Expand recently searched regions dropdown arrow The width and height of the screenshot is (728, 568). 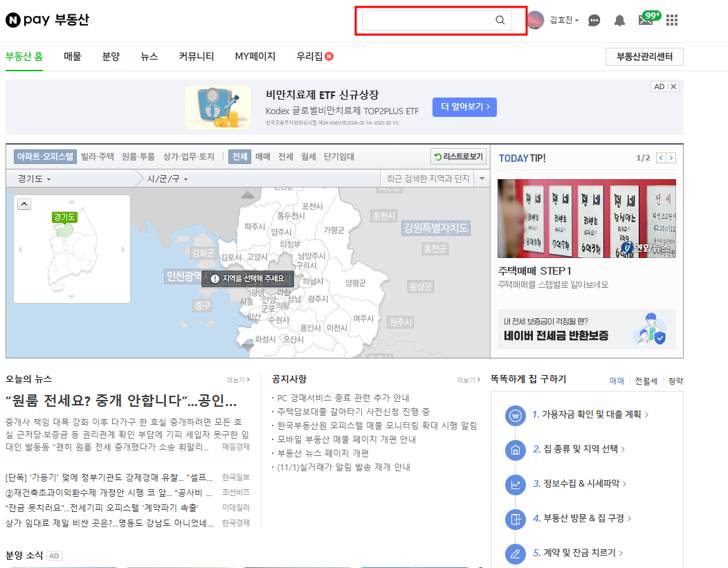(x=482, y=178)
